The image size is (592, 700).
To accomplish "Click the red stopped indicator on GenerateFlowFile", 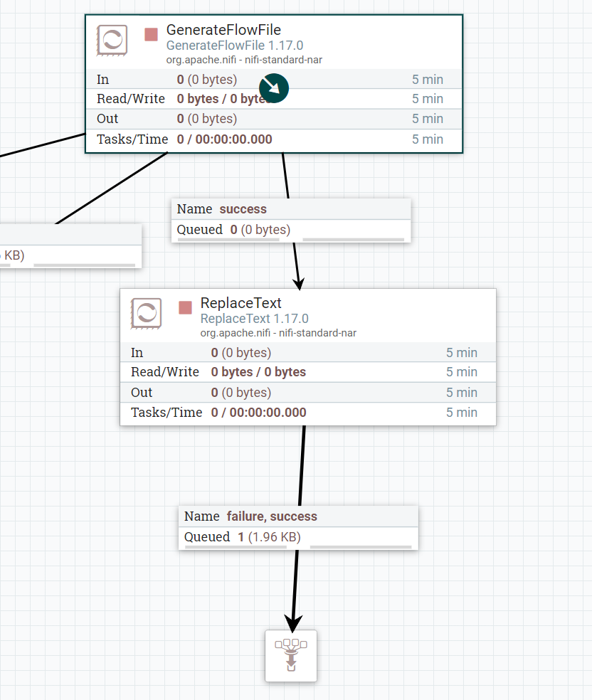I will (x=151, y=35).
